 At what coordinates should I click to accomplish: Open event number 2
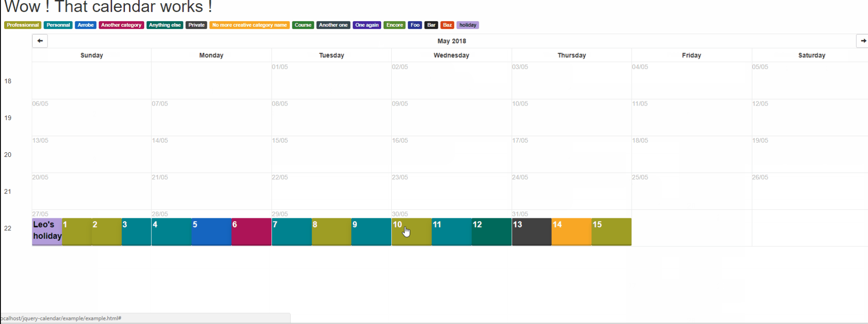(x=106, y=232)
